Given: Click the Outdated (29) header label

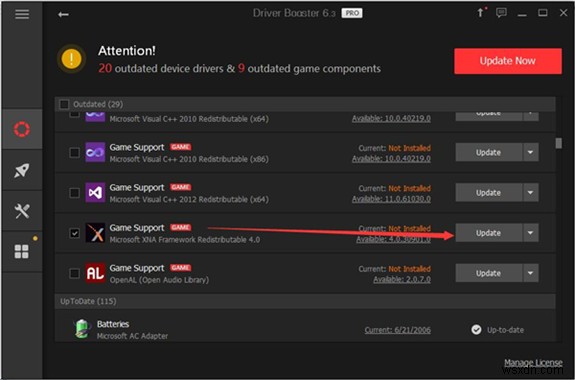Looking at the screenshot, I should [x=98, y=105].
